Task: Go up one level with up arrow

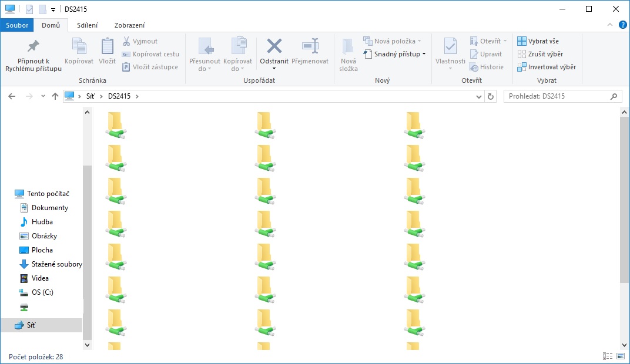Action: 55,96
